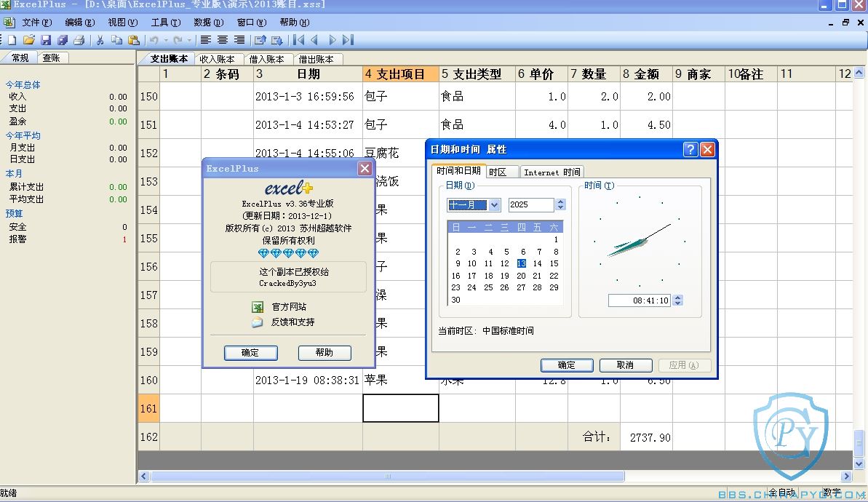
Task: Click the total cell showing 2737.90
Action: (x=647, y=437)
